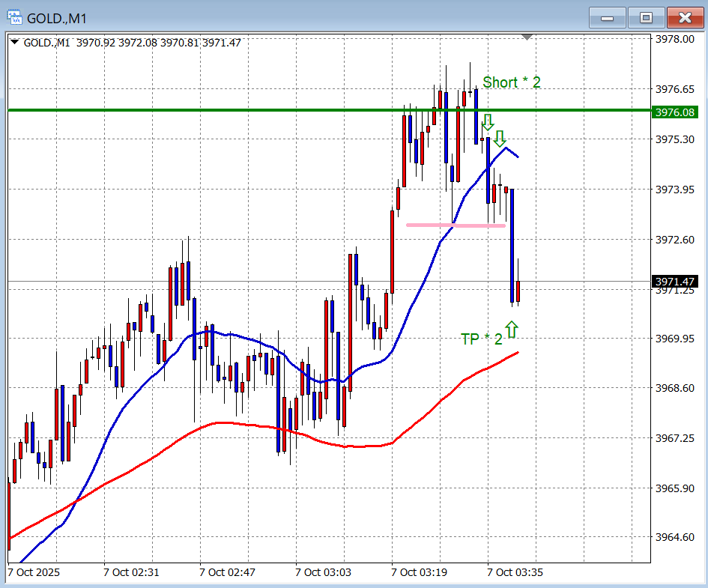This screenshot has width=708, height=588.
Task: Close the GOLD.,M1 chart window
Action: point(684,17)
